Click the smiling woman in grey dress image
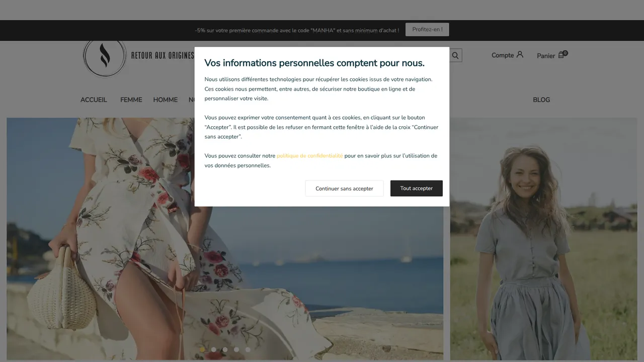 (543, 239)
